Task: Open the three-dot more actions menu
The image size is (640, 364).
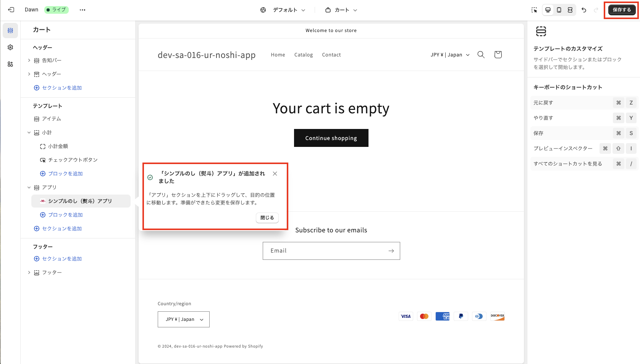Action: [82, 10]
